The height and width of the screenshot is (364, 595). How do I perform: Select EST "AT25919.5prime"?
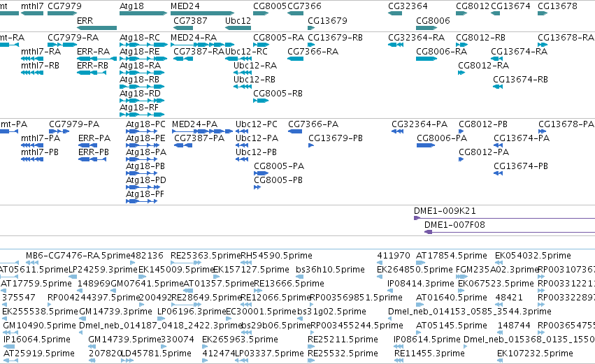39,354
